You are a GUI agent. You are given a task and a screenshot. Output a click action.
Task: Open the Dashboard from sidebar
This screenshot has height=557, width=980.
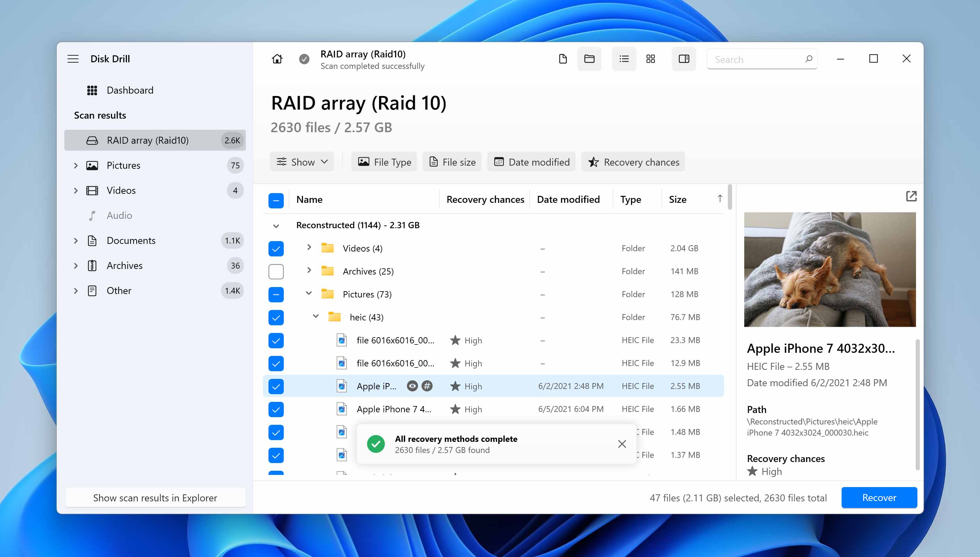(155, 90)
